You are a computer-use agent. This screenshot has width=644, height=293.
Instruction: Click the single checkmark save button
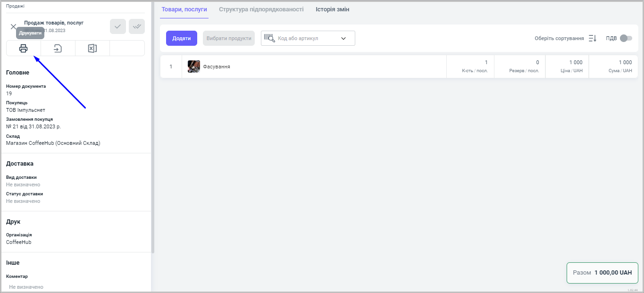[x=118, y=26]
